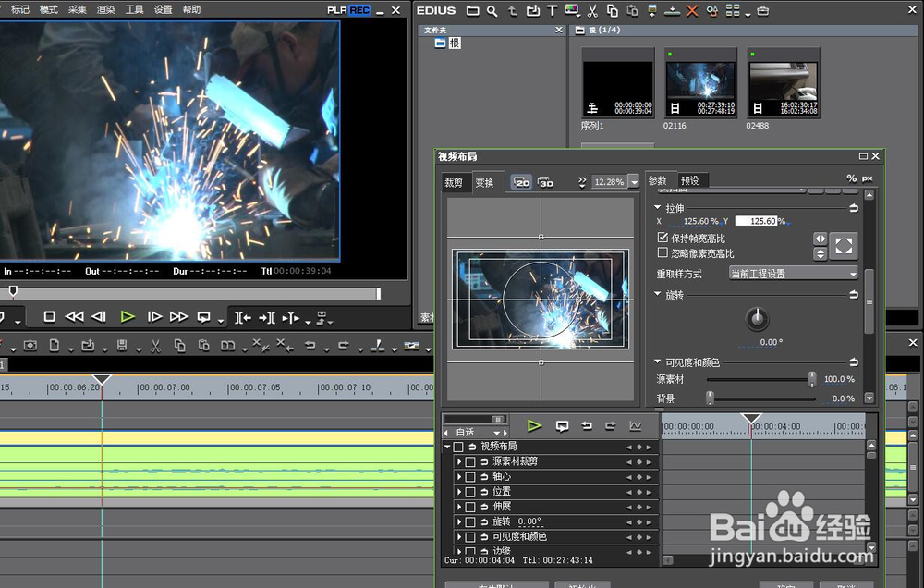
Task: Open the 工具 menu
Action: tap(134, 9)
